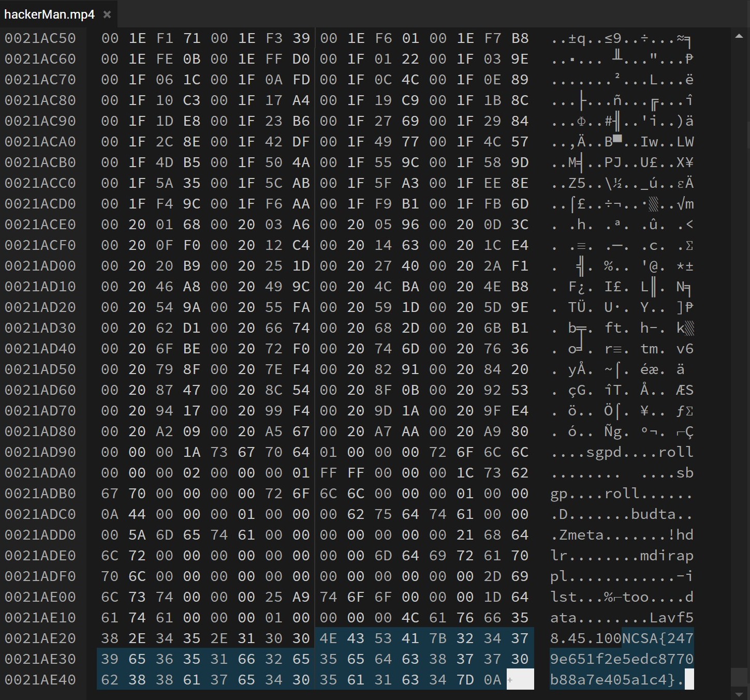Viewport: 750px width, 700px height.
Task: Click highlighted ASCII text 'NCSA{247'
Action: click(658, 638)
